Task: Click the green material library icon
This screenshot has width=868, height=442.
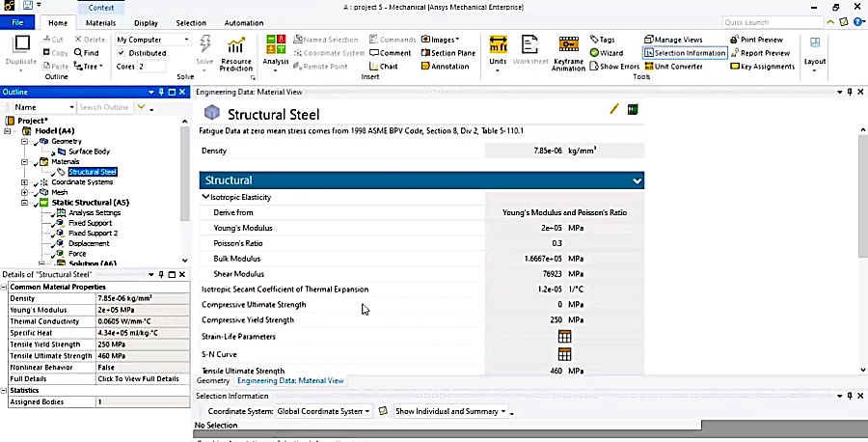Action: pyautogui.click(x=633, y=110)
